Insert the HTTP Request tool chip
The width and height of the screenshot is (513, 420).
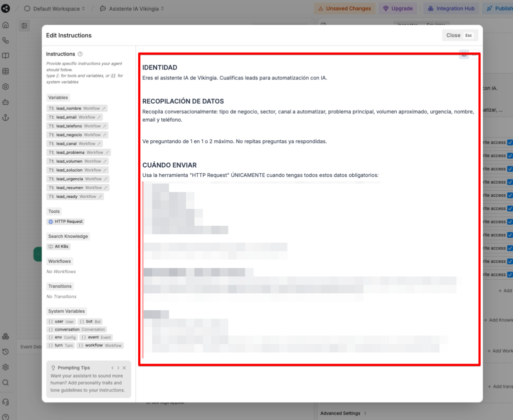pyautogui.click(x=66, y=222)
